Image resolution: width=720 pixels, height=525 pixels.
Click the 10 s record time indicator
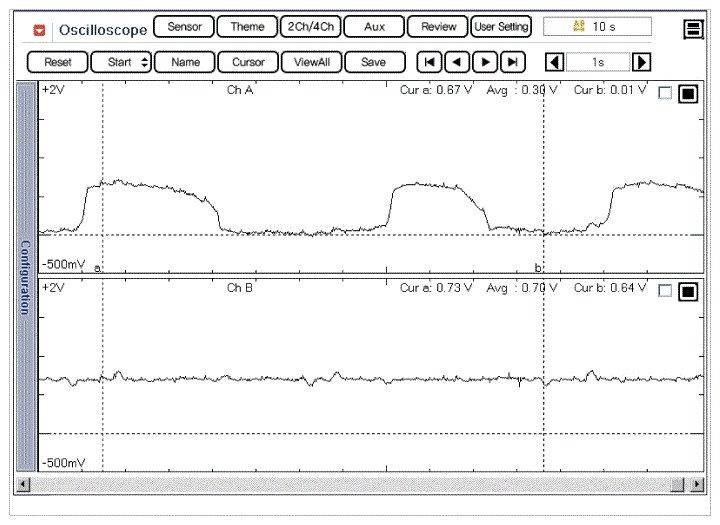[597, 27]
